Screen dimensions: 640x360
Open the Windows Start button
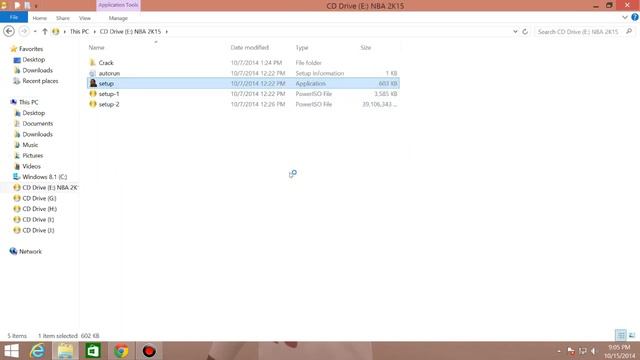click(x=11, y=351)
